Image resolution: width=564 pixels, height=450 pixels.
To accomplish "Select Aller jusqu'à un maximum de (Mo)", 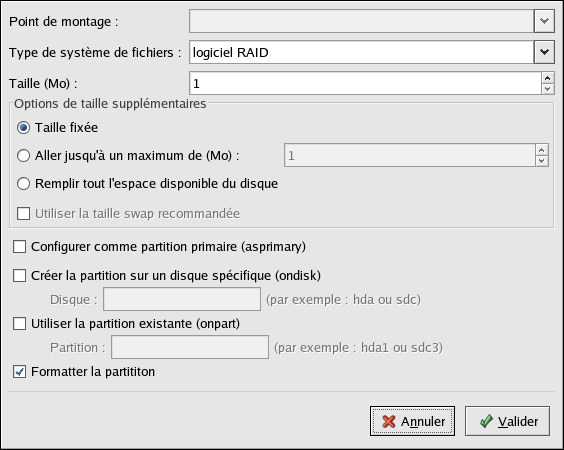I will click(x=23, y=155).
